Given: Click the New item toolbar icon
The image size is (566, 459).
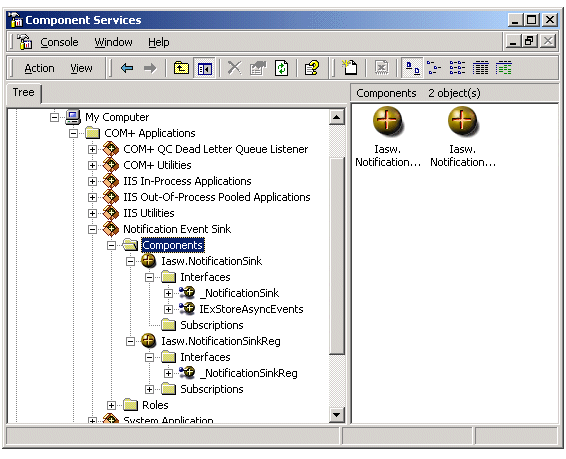Looking at the screenshot, I should click(x=349, y=68).
